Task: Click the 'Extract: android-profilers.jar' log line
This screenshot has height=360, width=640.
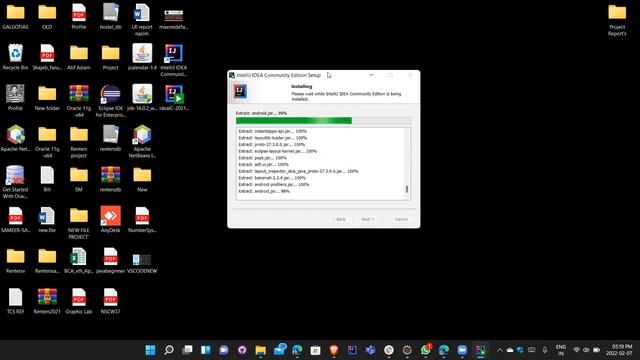Action: [274, 184]
